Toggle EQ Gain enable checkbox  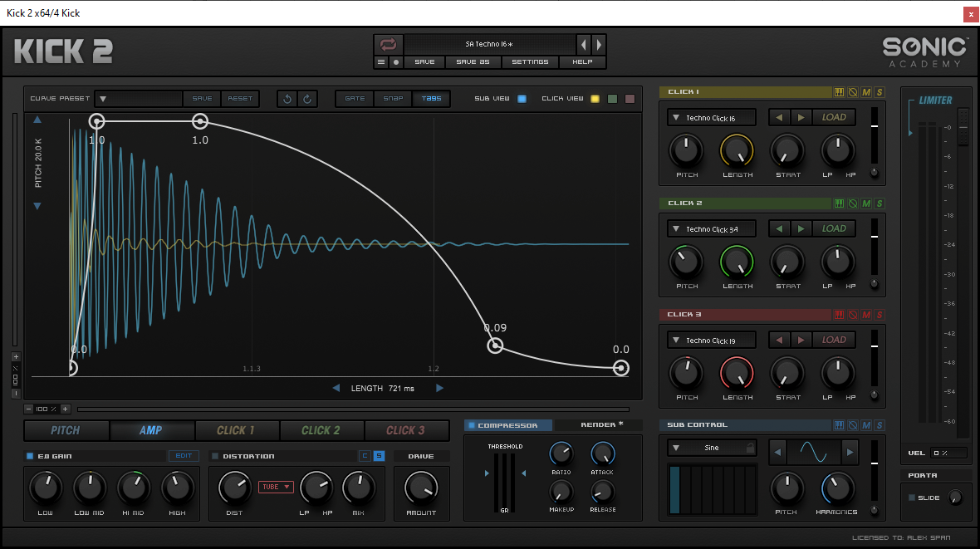[29, 456]
